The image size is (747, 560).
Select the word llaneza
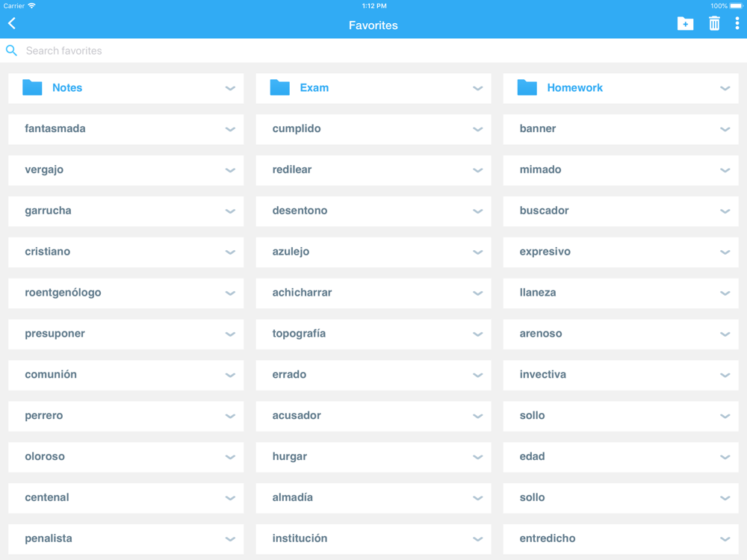point(537,293)
